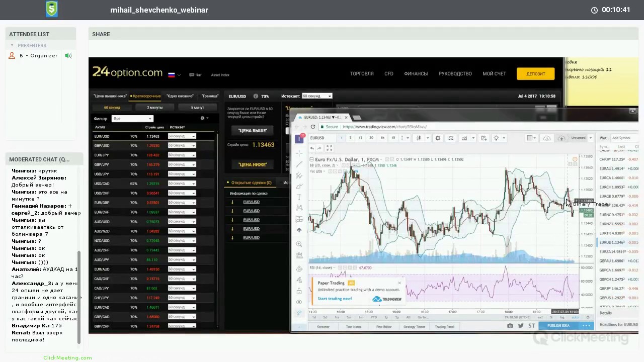This screenshot has height=362, width=644.
Task: Open the language flag dropdown
Action: 174,75
